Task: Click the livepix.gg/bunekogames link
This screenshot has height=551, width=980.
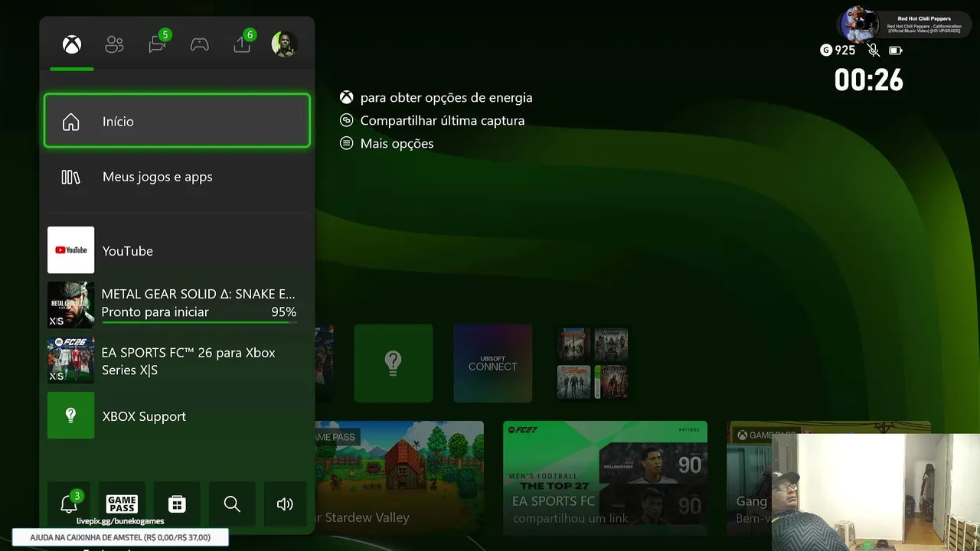Action: 120,521
